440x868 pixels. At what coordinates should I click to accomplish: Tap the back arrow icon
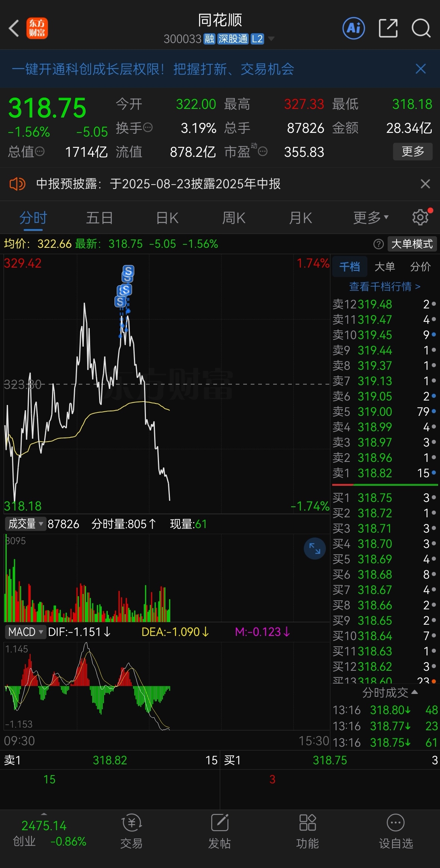pos(14,28)
